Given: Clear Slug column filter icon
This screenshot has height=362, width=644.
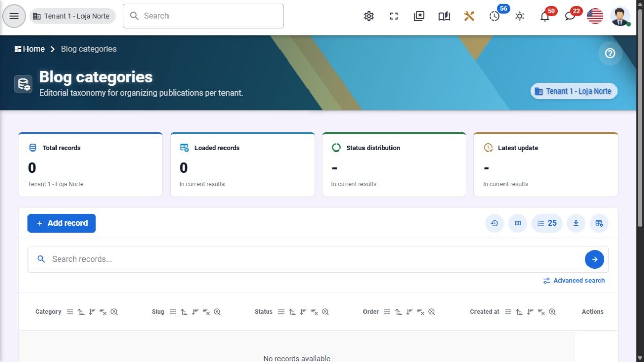Looking at the screenshot, I should click(217, 312).
